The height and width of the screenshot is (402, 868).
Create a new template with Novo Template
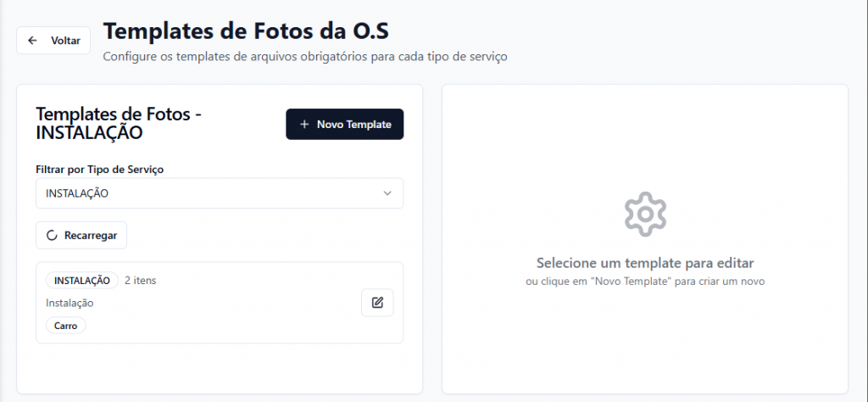pyautogui.click(x=344, y=125)
